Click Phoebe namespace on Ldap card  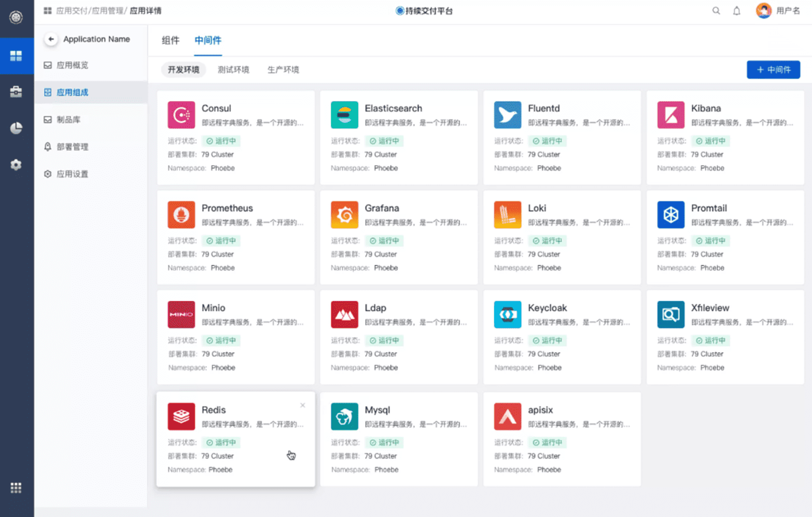386,368
